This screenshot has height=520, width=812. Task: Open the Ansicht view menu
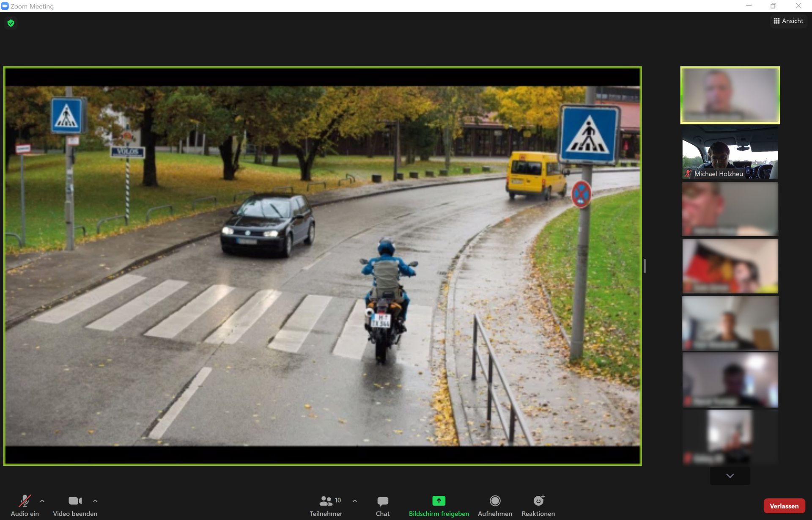tap(788, 21)
